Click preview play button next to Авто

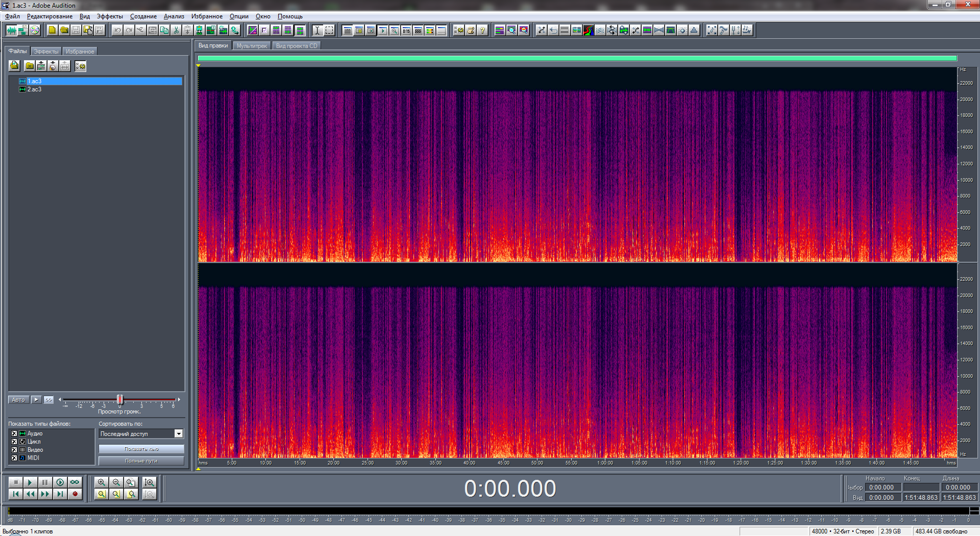(36, 400)
